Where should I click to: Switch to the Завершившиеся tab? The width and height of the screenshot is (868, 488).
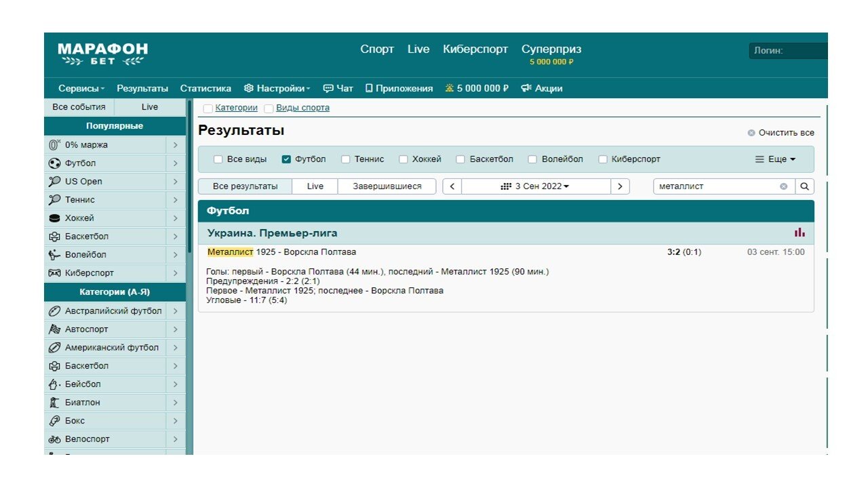coord(387,186)
